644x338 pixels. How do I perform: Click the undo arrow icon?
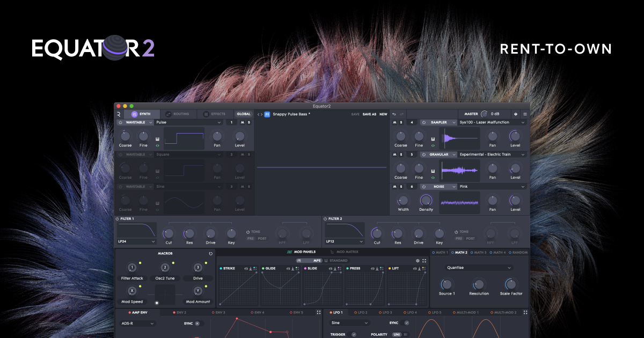(394, 114)
